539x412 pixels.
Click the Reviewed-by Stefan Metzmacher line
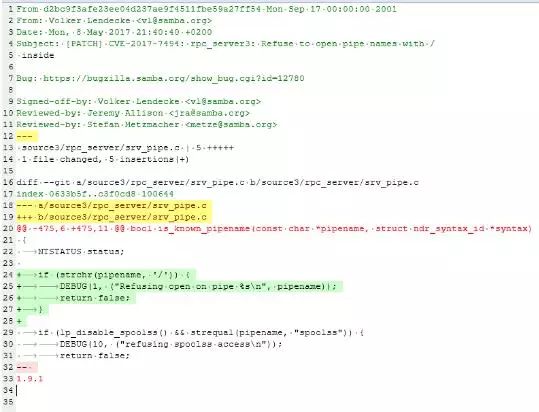click(147, 125)
